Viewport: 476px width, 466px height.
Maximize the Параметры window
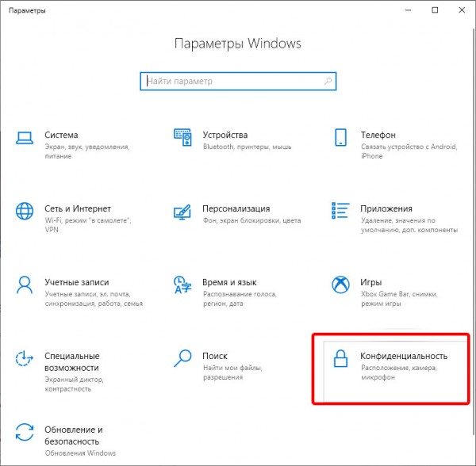(435, 10)
